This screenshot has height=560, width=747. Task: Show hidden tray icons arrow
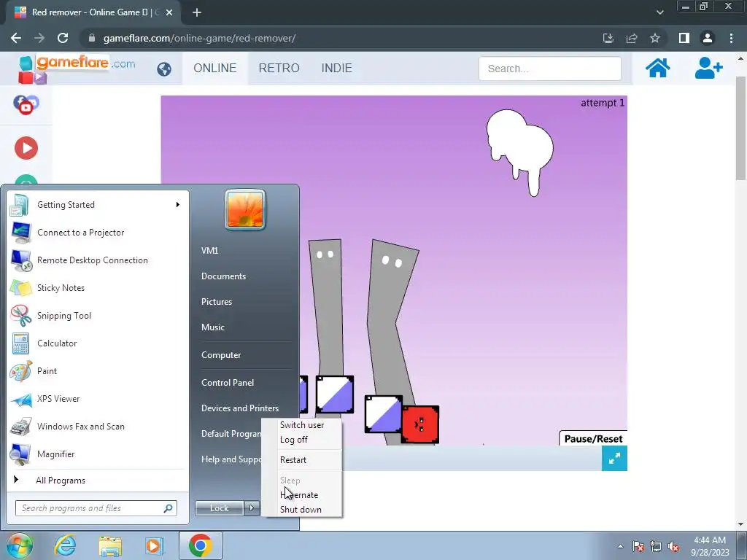pyautogui.click(x=620, y=546)
